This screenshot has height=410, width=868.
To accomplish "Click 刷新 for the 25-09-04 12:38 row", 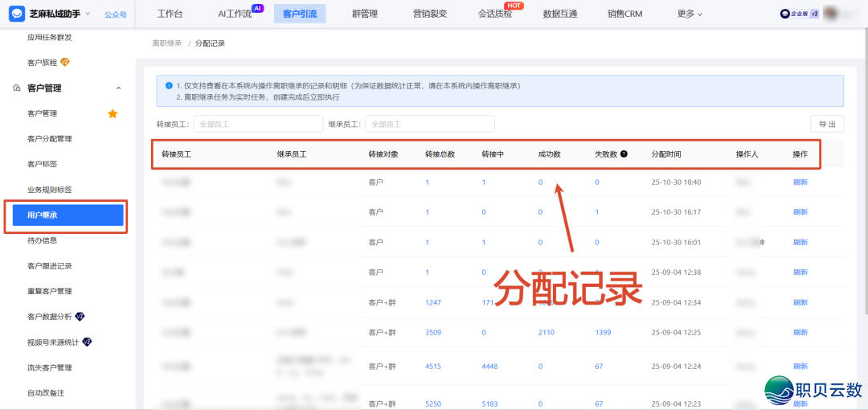I will coord(800,272).
